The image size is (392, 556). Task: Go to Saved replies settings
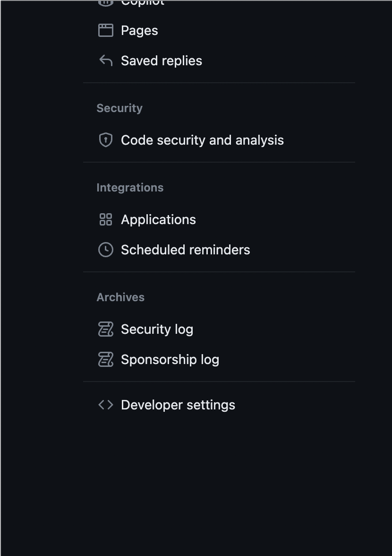162,61
